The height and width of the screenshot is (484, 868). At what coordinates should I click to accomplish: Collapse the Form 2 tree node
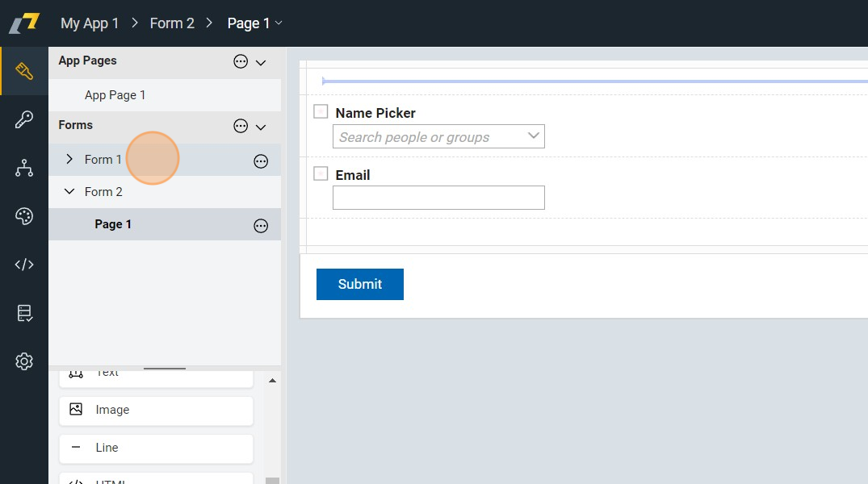pyautogui.click(x=69, y=192)
